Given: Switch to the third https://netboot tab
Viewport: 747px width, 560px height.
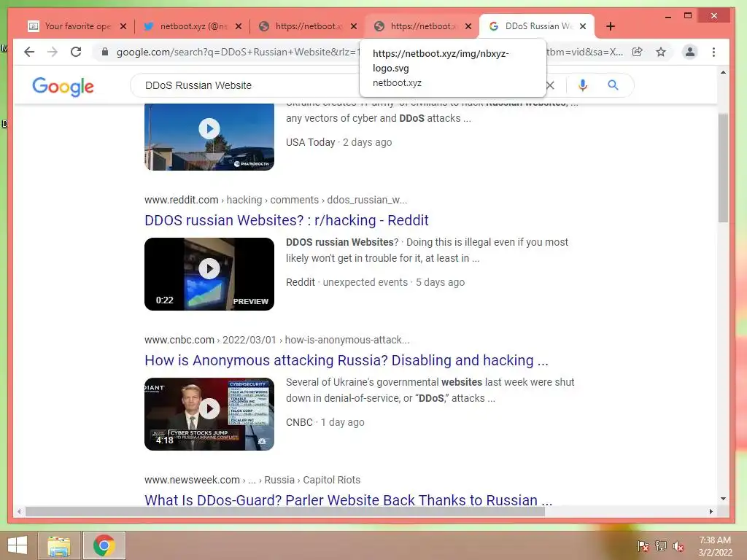Looking at the screenshot, I should [307, 26].
